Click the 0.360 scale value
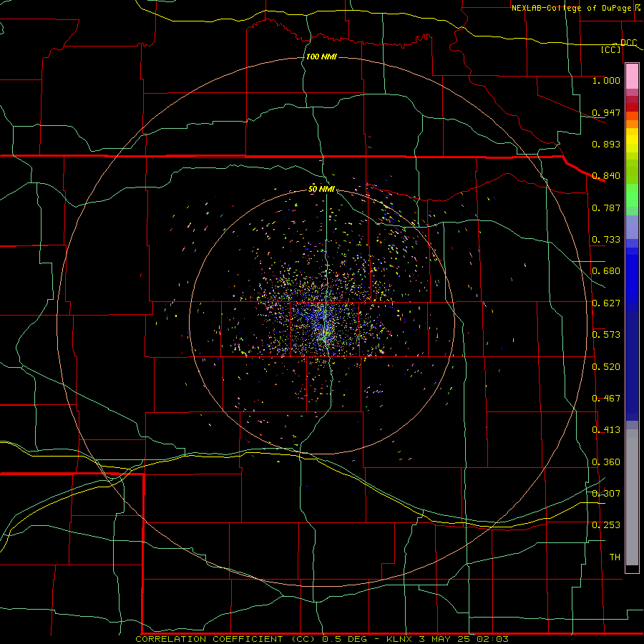This screenshot has height=644, width=644. pyautogui.click(x=606, y=462)
